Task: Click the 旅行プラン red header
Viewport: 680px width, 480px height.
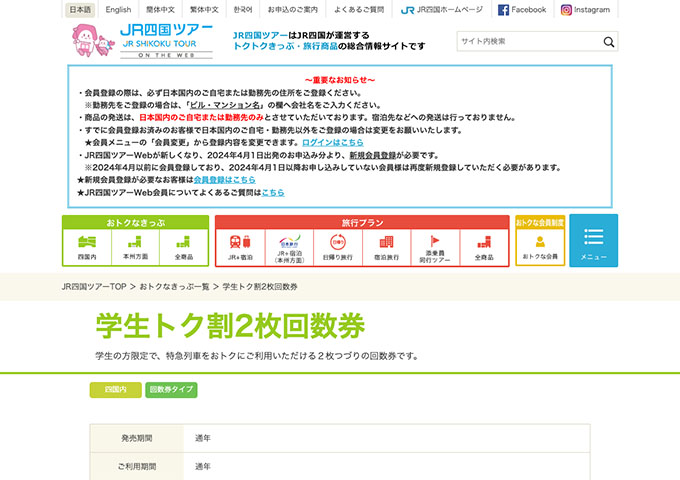Action: [x=362, y=223]
